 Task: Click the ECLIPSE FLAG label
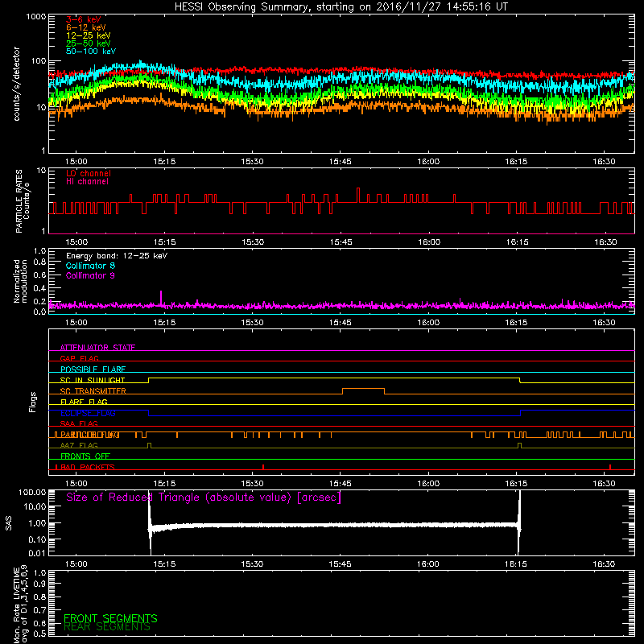88,413
